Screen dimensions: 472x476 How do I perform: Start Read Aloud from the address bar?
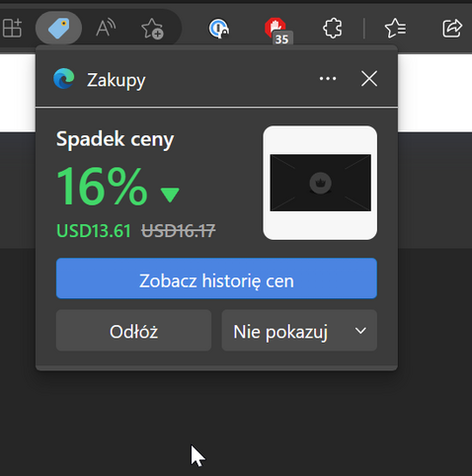pos(106,28)
